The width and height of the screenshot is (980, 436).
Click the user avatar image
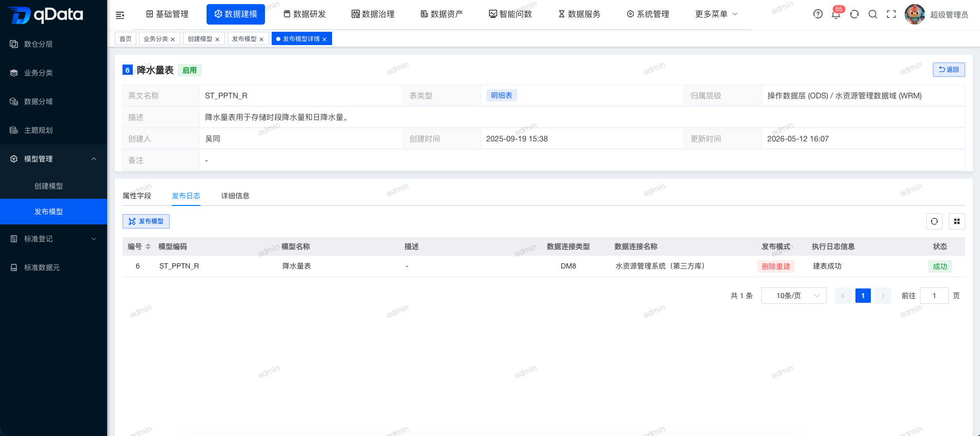915,14
